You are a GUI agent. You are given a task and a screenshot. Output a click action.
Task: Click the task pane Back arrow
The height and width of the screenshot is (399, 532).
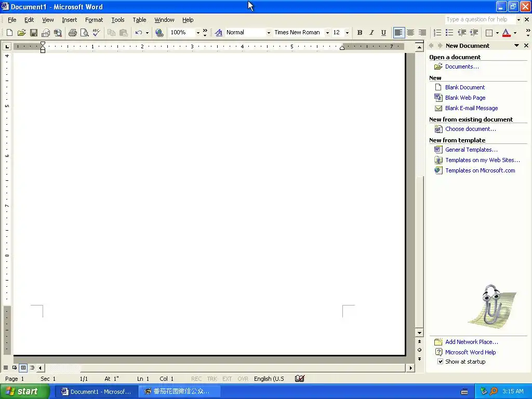pyautogui.click(x=432, y=46)
